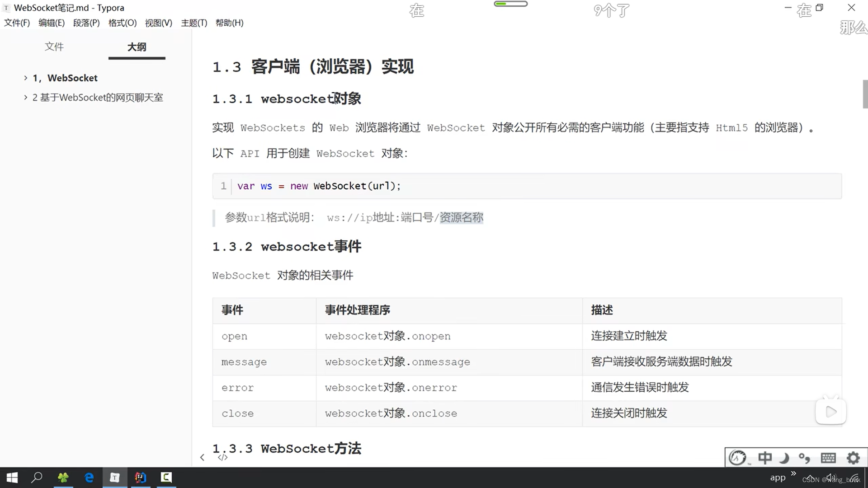The width and height of the screenshot is (868, 488).
Task: Open the 文件(F) menu
Action: [x=17, y=23]
